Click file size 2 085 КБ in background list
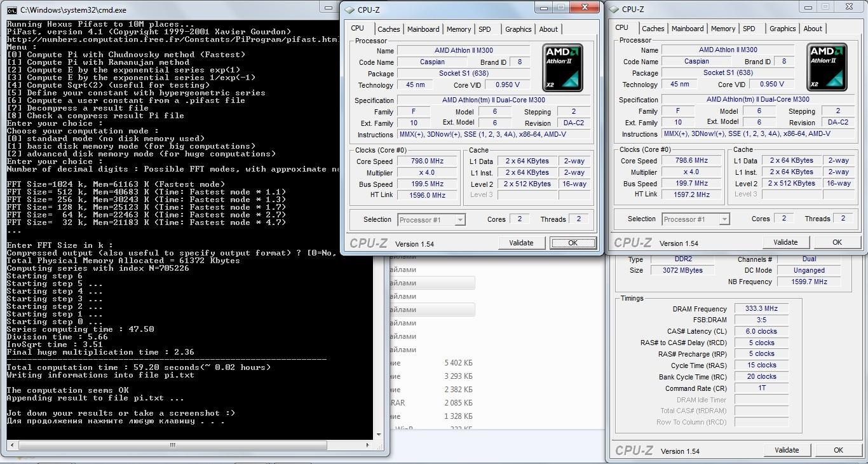 pyautogui.click(x=458, y=403)
